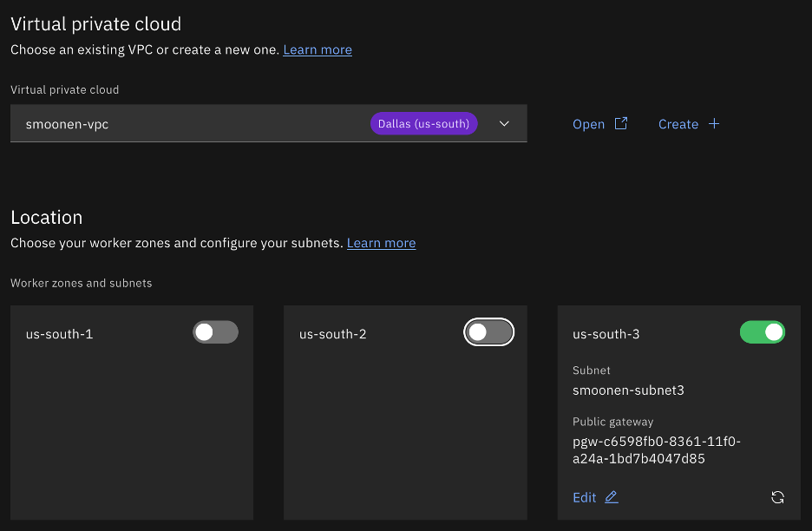This screenshot has width=812, height=531.
Task: Enable the us-south-1 worker zone toggle
Action: [215, 332]
